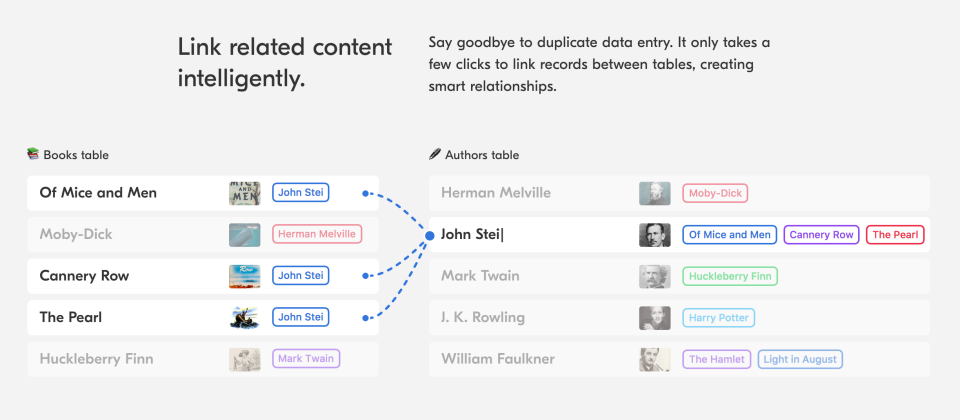Click the Cannery Row cover thumbnail

(245, 276)
